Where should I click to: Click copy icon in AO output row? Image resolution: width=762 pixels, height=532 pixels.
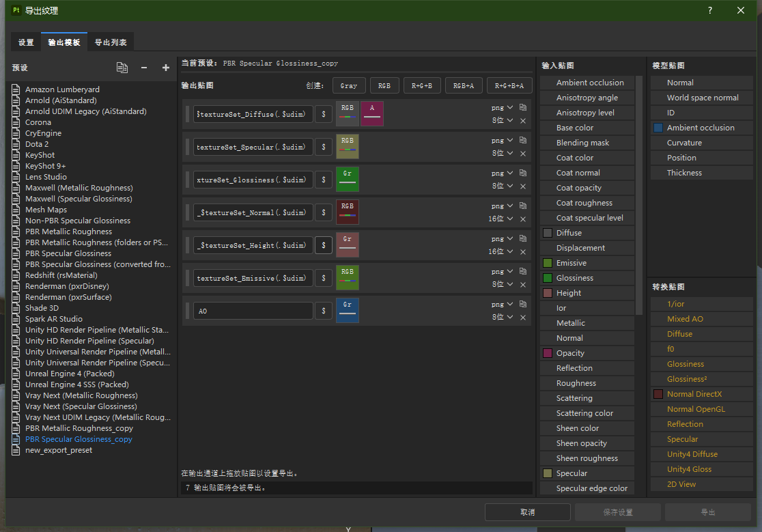[523, 304]
